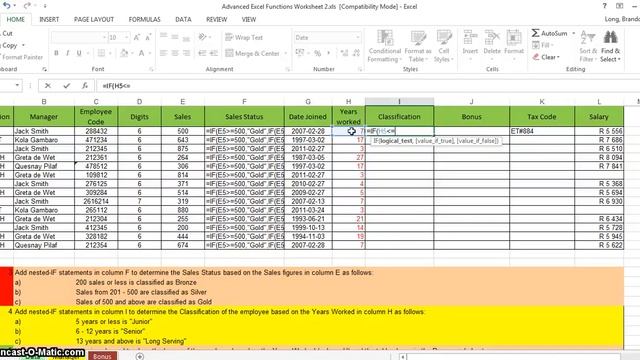Open Font Color dropdown
Viewport: 640px width, 360px height.
pyautogui.click(x=149, y=53)
